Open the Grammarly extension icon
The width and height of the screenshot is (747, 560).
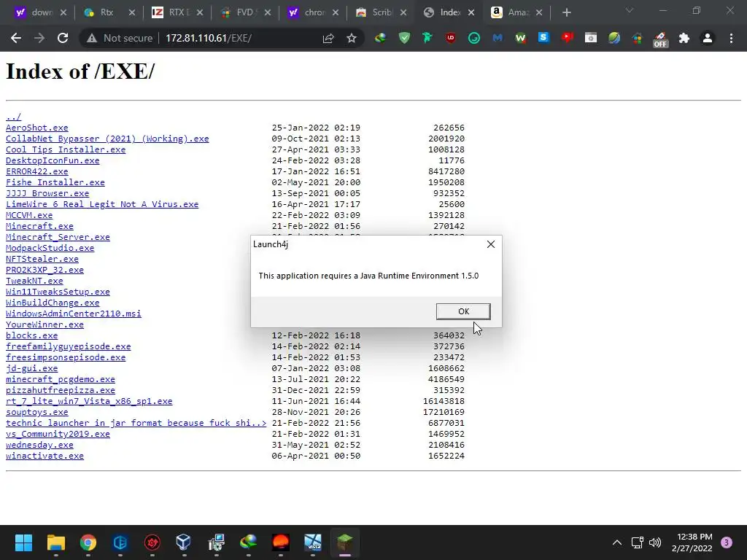click(473, 38)
